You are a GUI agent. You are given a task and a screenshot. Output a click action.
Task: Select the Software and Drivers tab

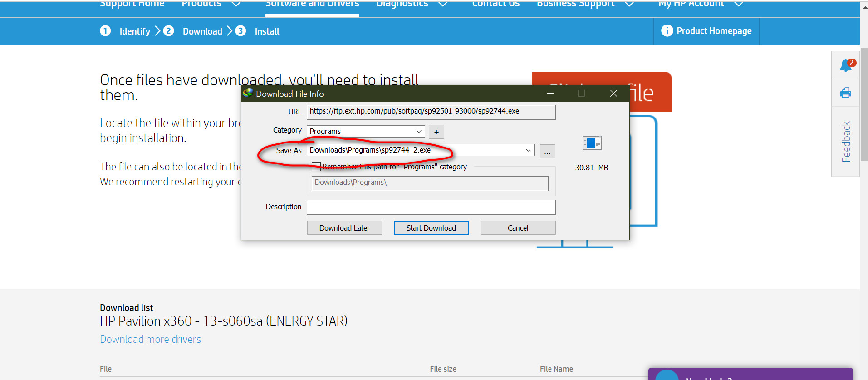pos(312,4)
